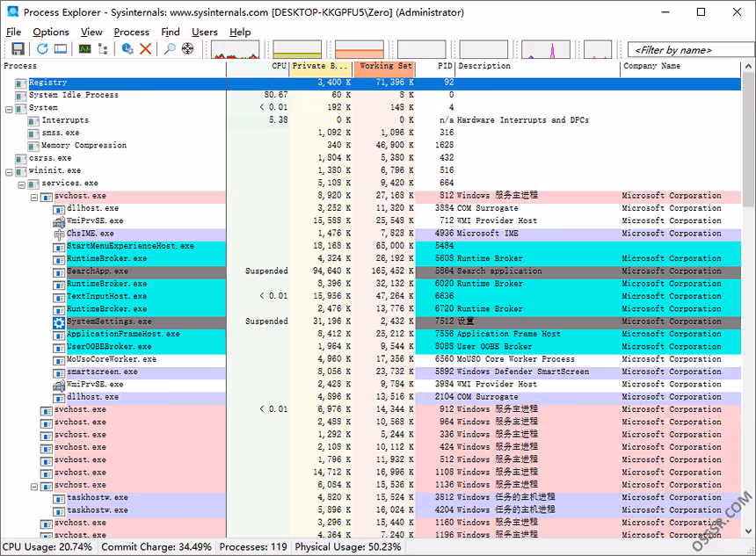
Task: Open the Options menu
Action: pos(51,32)
